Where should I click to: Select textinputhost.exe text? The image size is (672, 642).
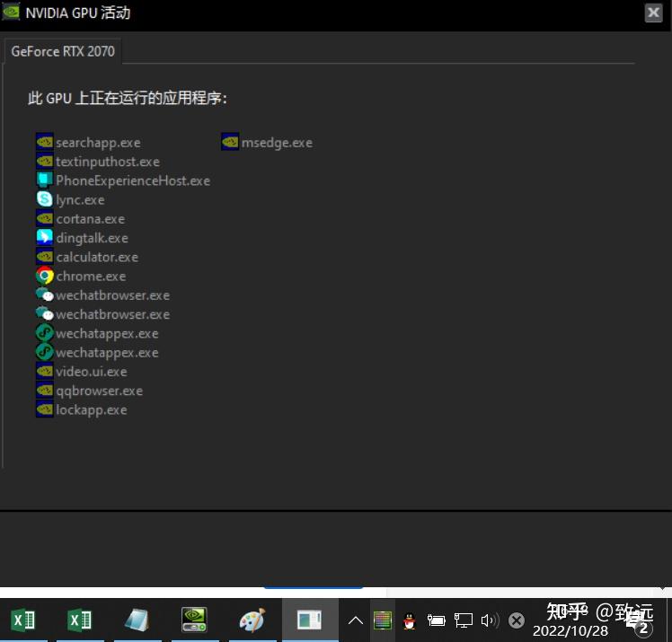coord(108,162)
